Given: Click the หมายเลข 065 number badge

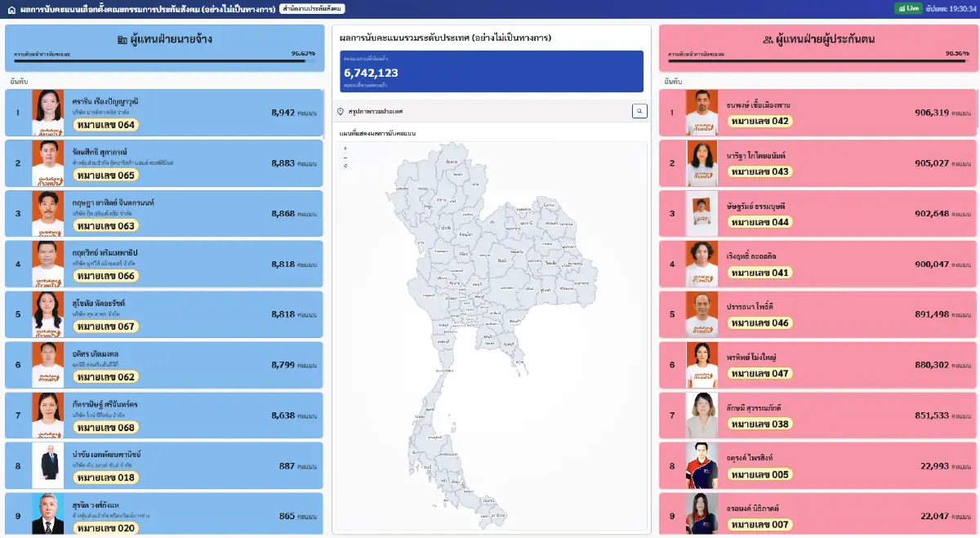Looking at the screenshot, I should [x=106, y=176].
